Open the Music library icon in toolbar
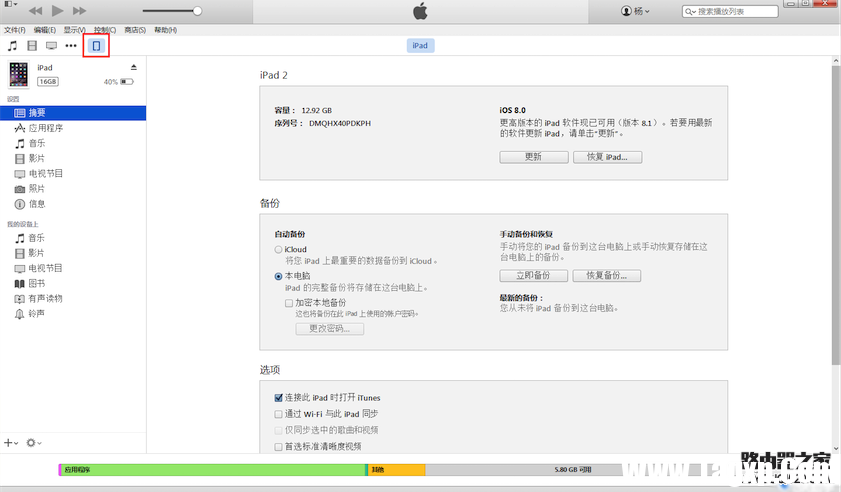 tap(12, 46)
